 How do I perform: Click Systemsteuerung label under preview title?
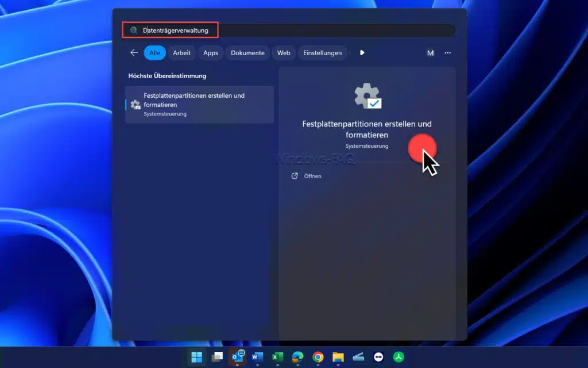tap(367, 145)
